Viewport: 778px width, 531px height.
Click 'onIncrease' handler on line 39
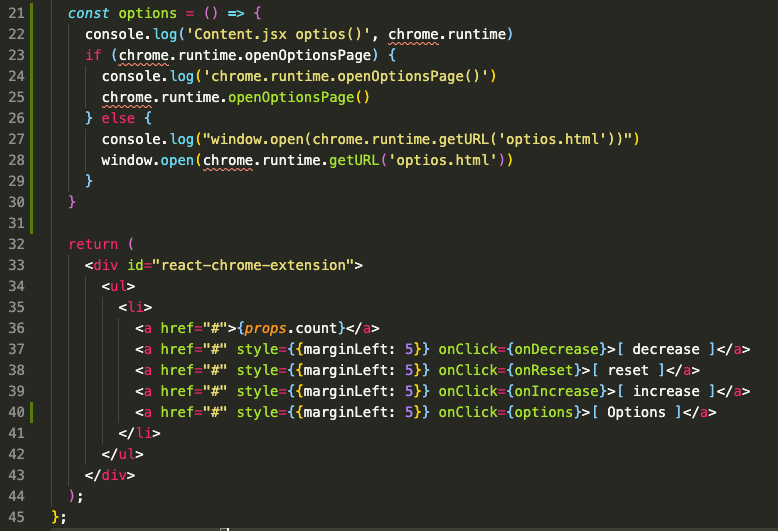point(556,391)
